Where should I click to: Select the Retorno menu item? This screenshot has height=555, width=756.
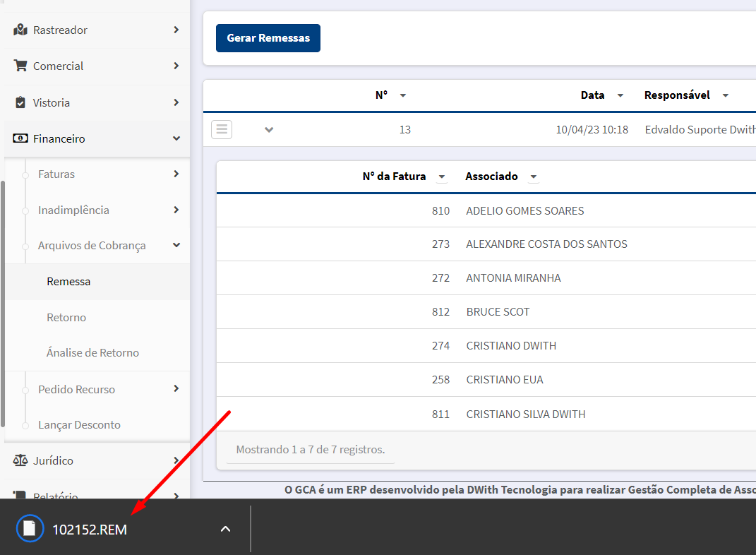coord(97,317)
